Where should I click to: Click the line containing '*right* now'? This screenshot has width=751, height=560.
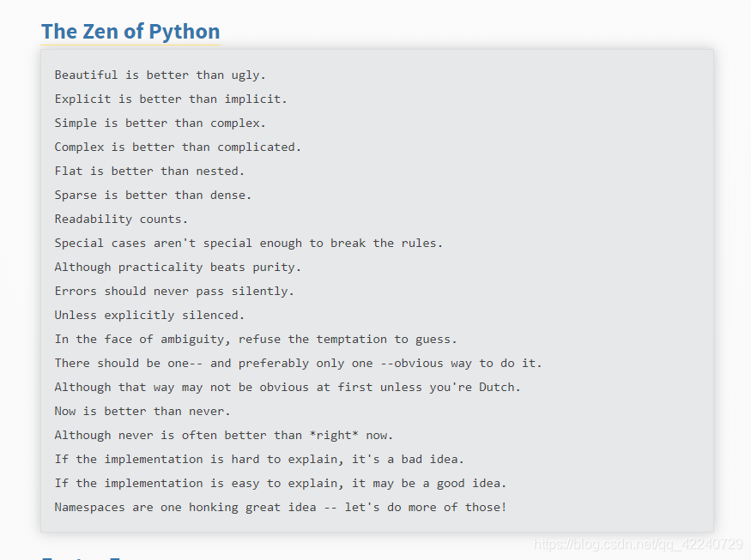[x=224, y=435]
